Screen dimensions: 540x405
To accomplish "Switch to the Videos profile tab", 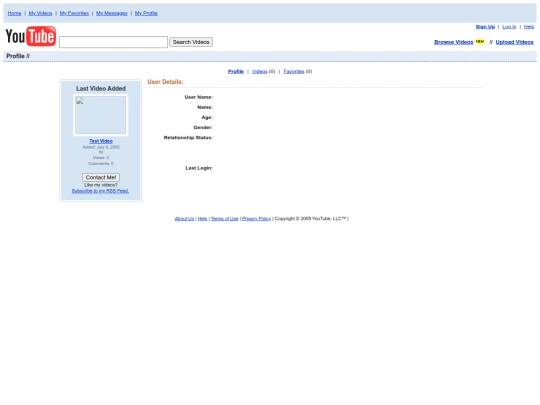I will pos(260,71).
